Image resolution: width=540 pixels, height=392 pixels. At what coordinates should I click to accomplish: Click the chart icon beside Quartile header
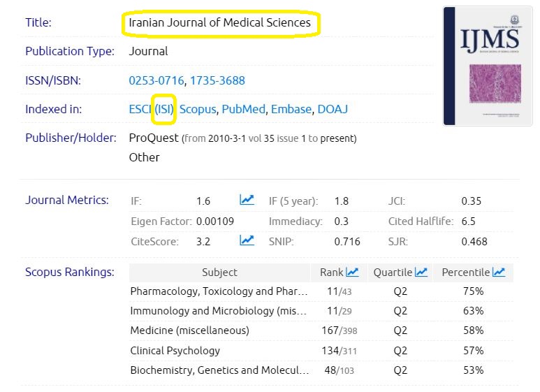pos(421,273)
